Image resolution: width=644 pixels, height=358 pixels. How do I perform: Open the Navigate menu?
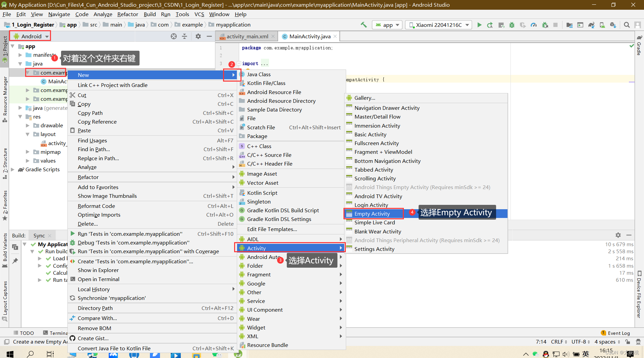point(59,14)
